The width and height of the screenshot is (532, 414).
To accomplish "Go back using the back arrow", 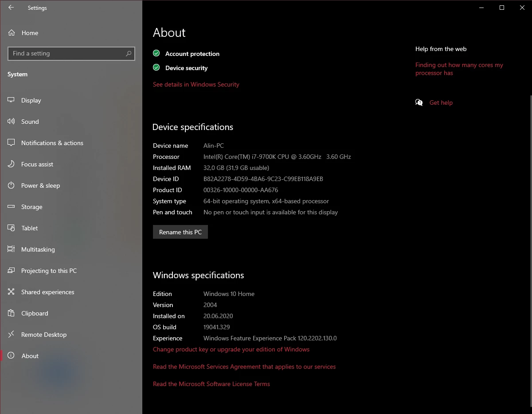I will (x=11, y=8).
